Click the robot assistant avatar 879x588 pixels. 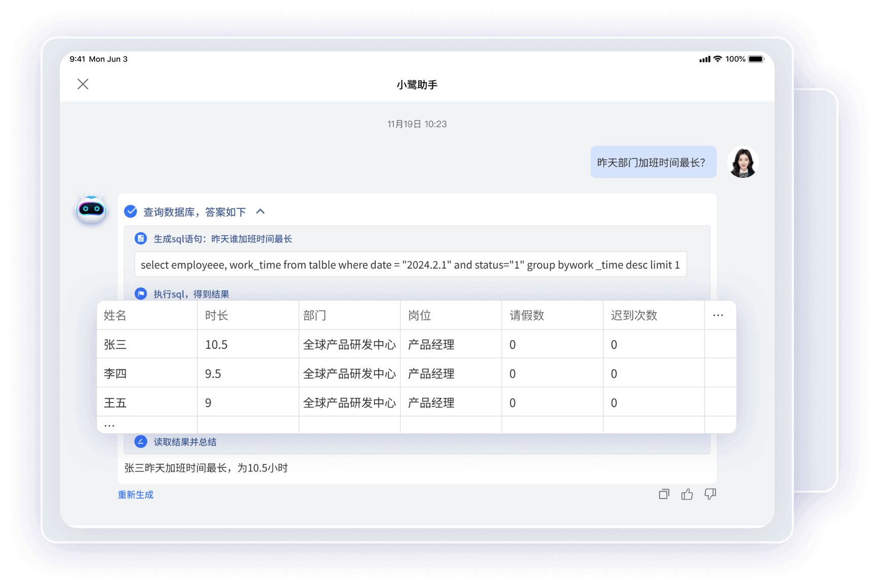(91, 209)
